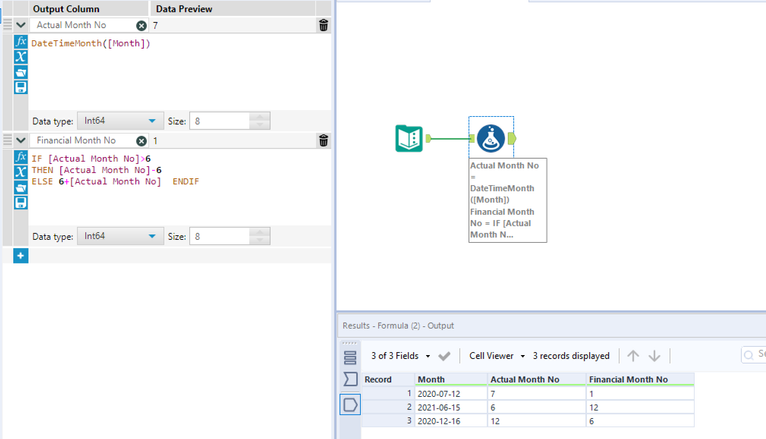Image resolution: width=766 pixels, height=439 pixels.
Task: Delete the Actual Month No expression
Action: (323, 25)
